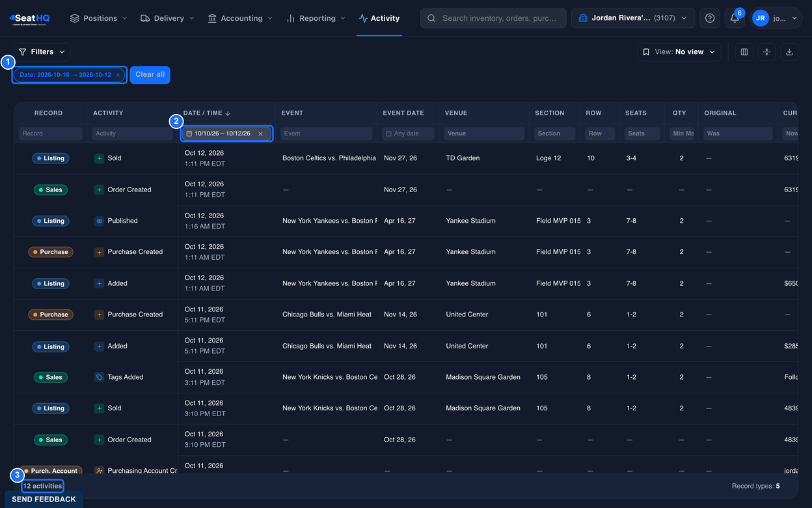Click the Event Date column header
Viewport: 812px width, 508px height.
point(403,113)
